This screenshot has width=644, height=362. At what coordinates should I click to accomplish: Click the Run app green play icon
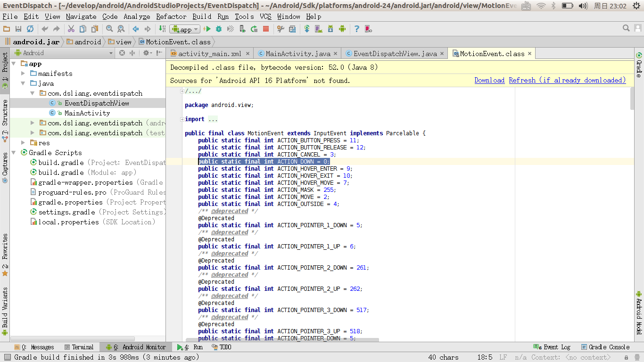click(x=207, y=29)
